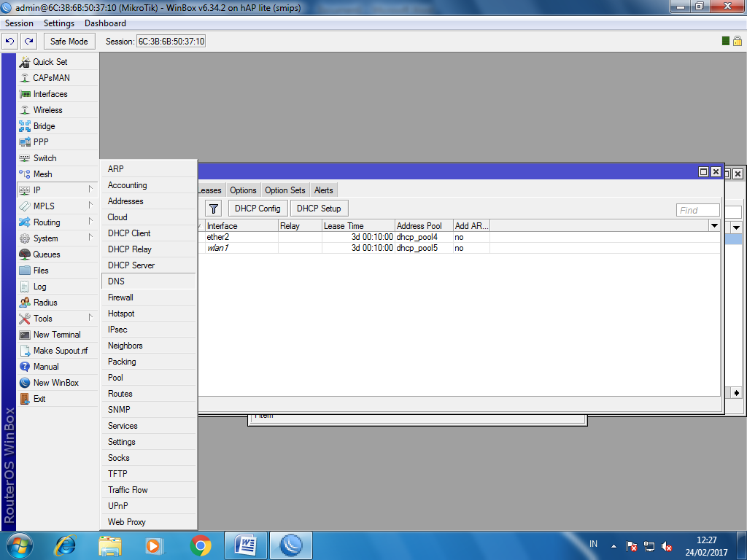Open dropdown arrow of the background window
Screen dimensions: 747x560
click(737, 227)
